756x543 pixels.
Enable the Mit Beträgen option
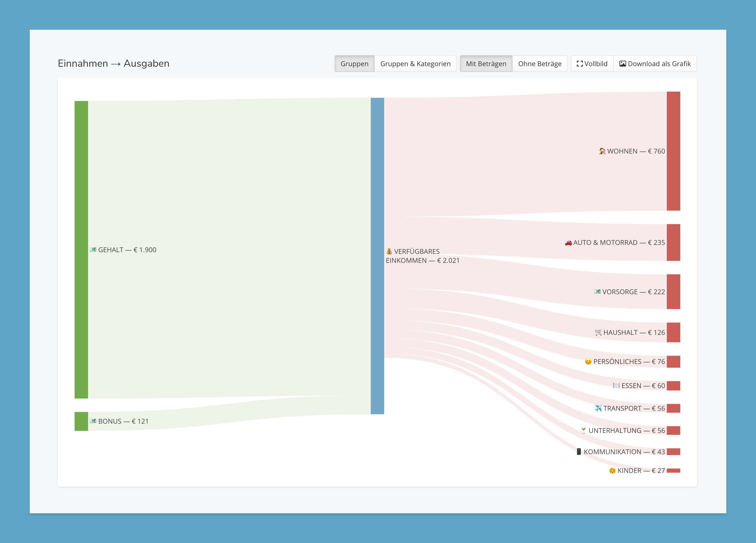pyautogui.click(x=486, y=64)
